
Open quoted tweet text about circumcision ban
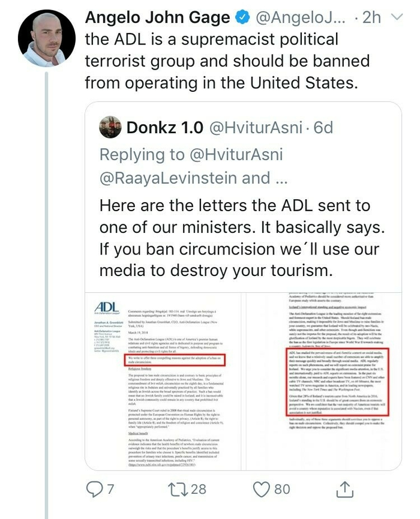pyautogui.click(x=242, y=238)
